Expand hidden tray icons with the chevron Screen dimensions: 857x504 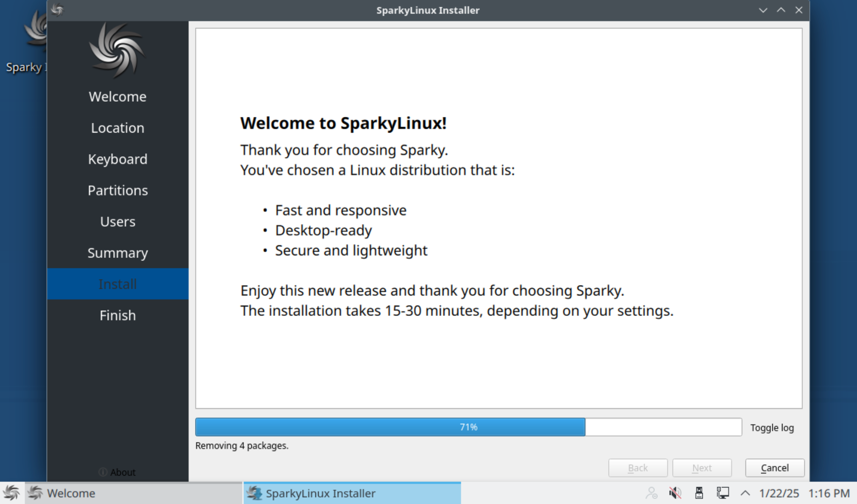pyautogui.click(x=745, y=493)
